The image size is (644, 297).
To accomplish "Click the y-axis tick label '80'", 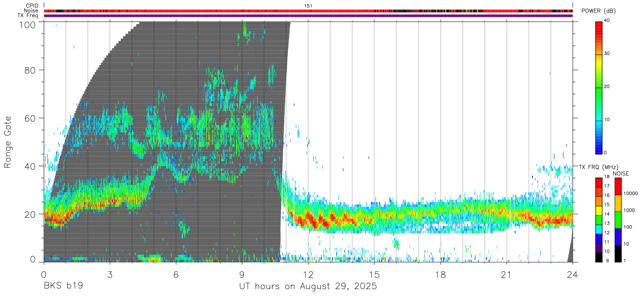I will (30, 70).
